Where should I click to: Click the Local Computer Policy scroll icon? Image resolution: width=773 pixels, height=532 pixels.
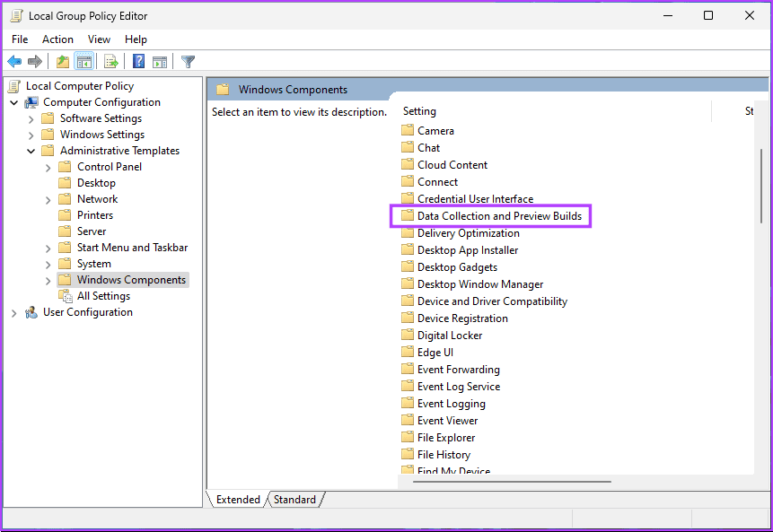coord(14,86)
